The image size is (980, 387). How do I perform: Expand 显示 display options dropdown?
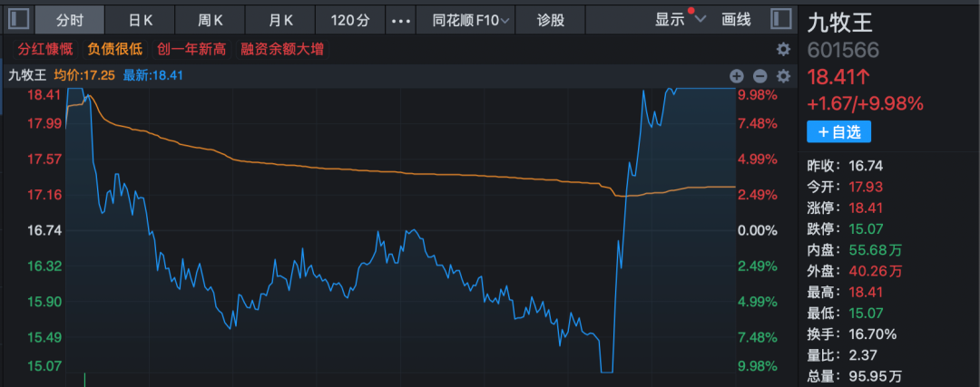pyautogui.click(x=680, y=19)
